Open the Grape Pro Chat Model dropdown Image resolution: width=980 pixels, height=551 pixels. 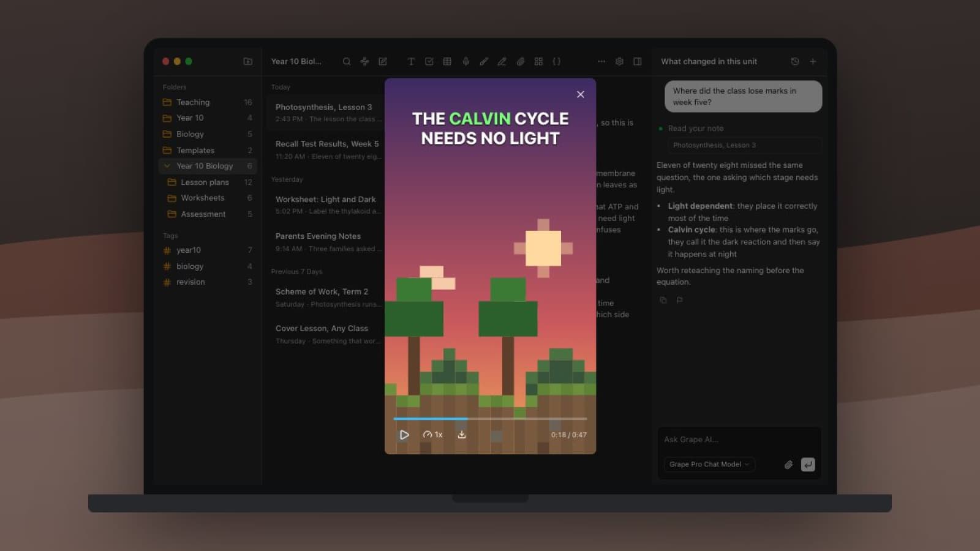pos(709,464)
